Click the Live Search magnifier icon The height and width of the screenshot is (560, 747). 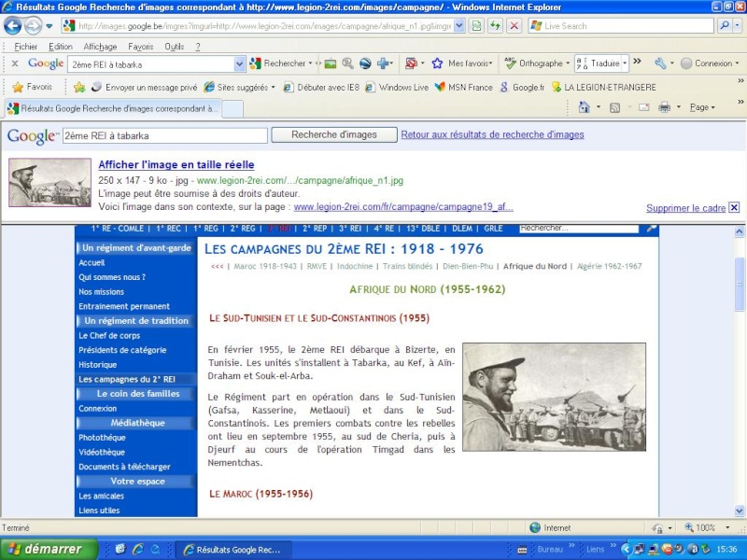point(725,26)
